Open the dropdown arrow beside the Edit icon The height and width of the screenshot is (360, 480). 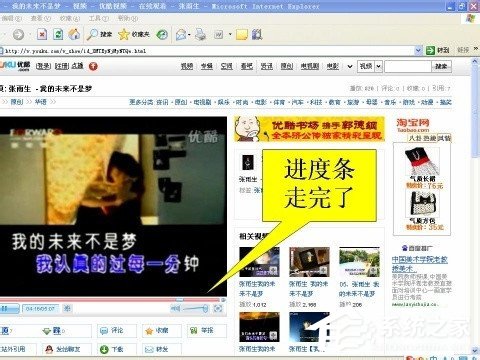(230, 34)
